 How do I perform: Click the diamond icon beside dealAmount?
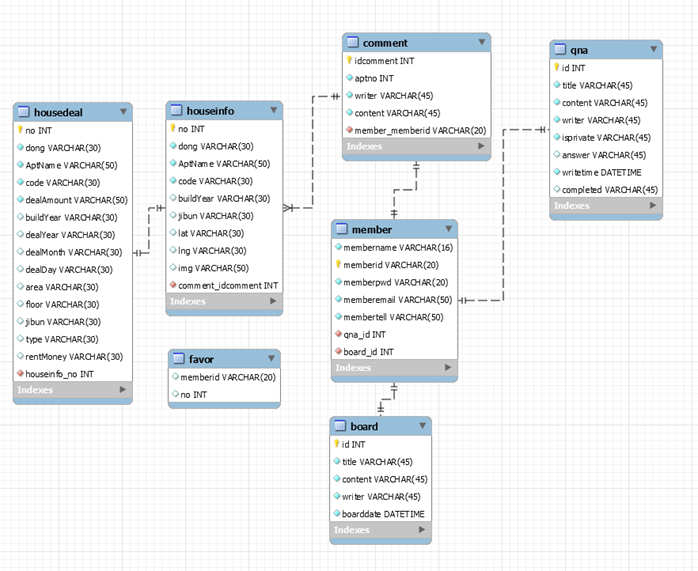[20, 199]
